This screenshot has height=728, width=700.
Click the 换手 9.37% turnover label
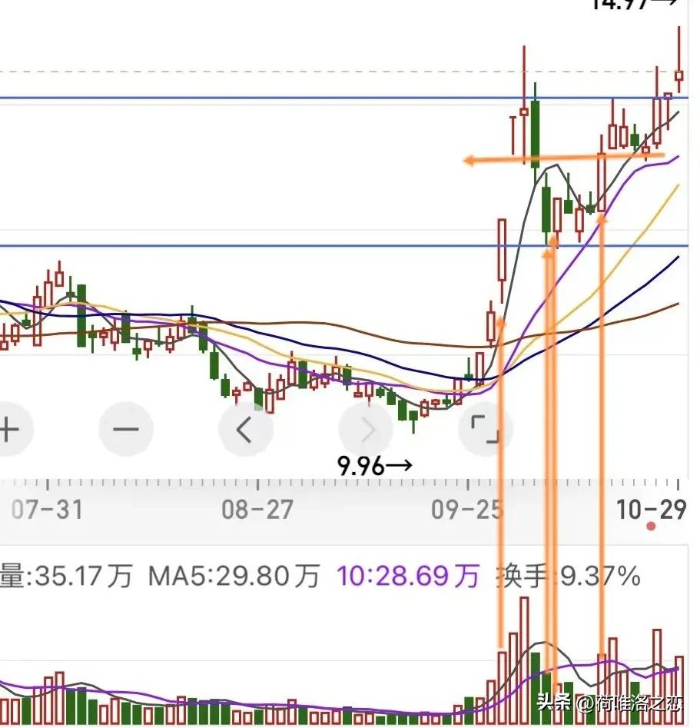[568, 576]
